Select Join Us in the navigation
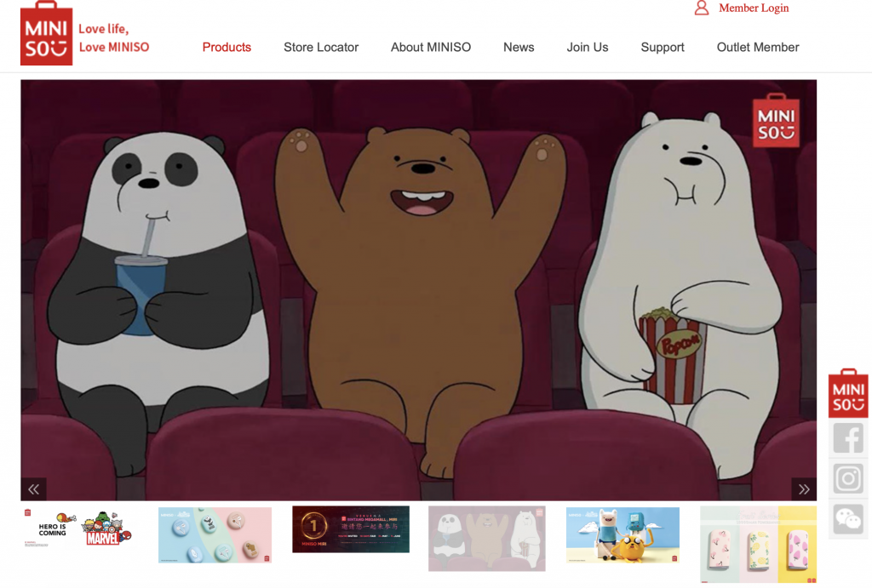Viewport: 872px width, 588px height. click(x=588, y=48)
